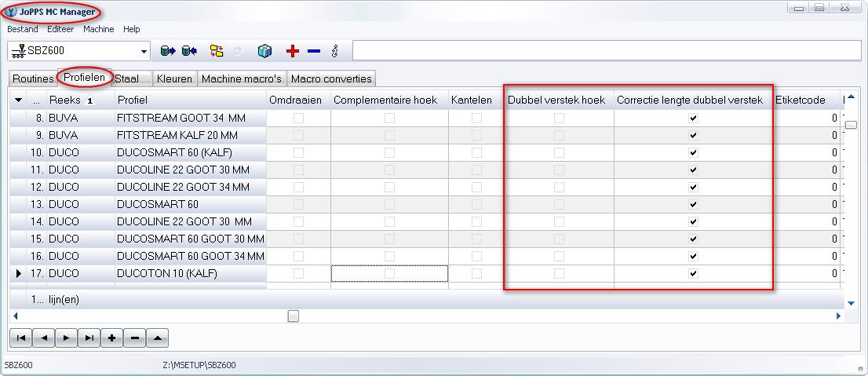Check Complementaire hoek for DUCOLINE 22 GOOT 30 MM row 11
The image size is (868, 376).
pyautogui.click(x=390, y=170)
